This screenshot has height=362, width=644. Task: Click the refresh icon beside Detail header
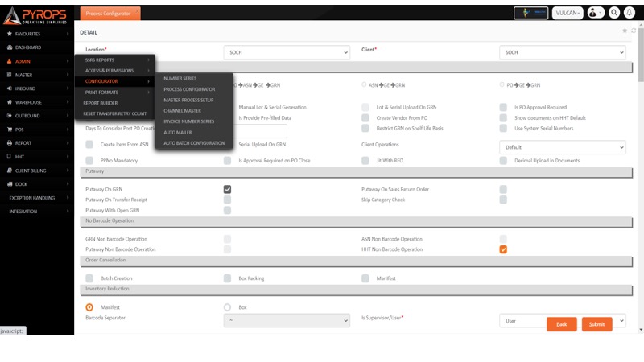point(634,31)
